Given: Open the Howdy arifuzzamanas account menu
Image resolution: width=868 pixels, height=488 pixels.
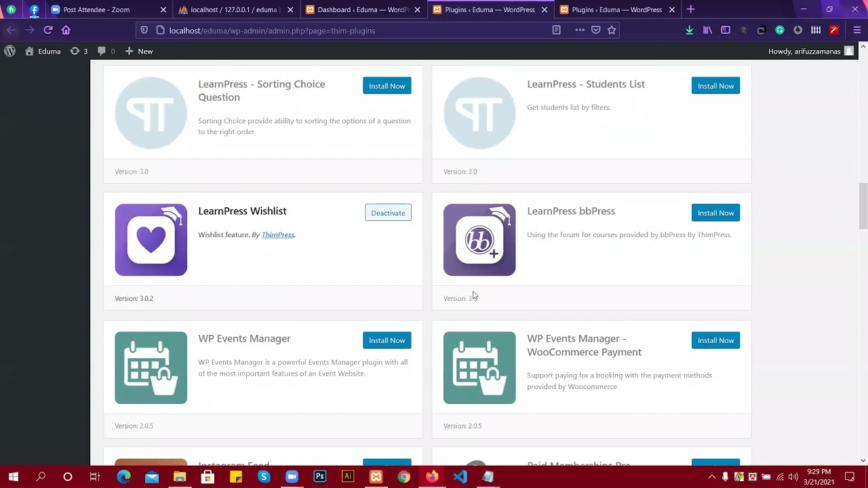Looking at the screenshot, I should [811, 51].
